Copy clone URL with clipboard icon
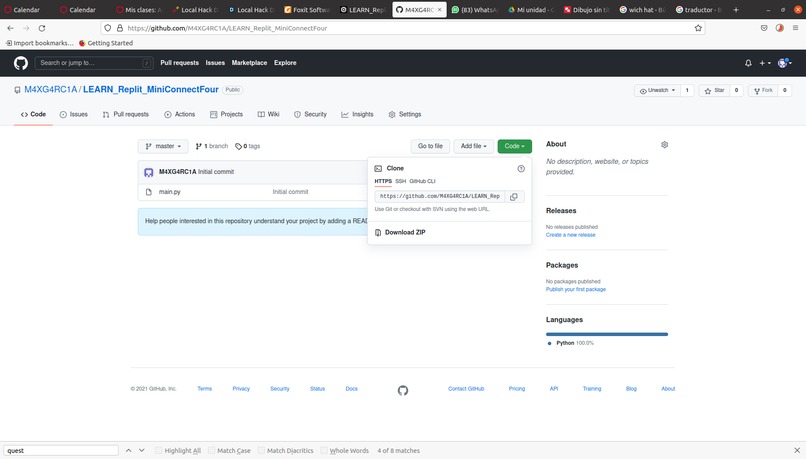 (514, 196)
